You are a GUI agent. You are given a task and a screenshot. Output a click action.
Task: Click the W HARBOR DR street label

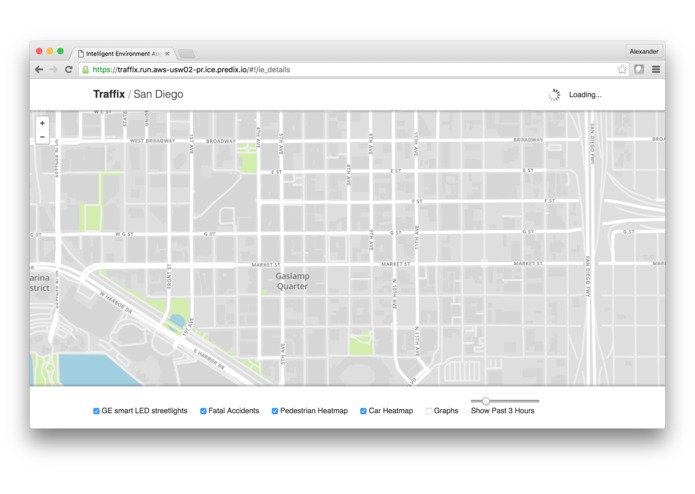click(115, 303)
